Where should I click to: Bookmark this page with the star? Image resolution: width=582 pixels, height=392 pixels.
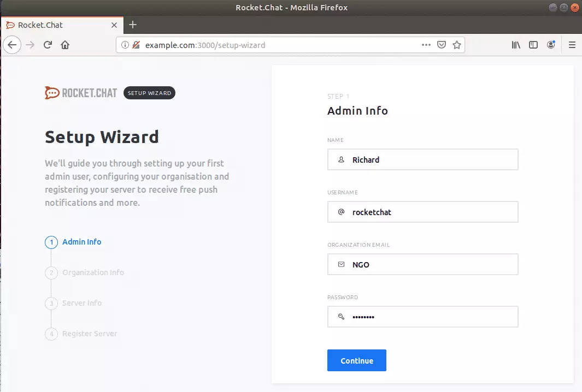[456, 45]
